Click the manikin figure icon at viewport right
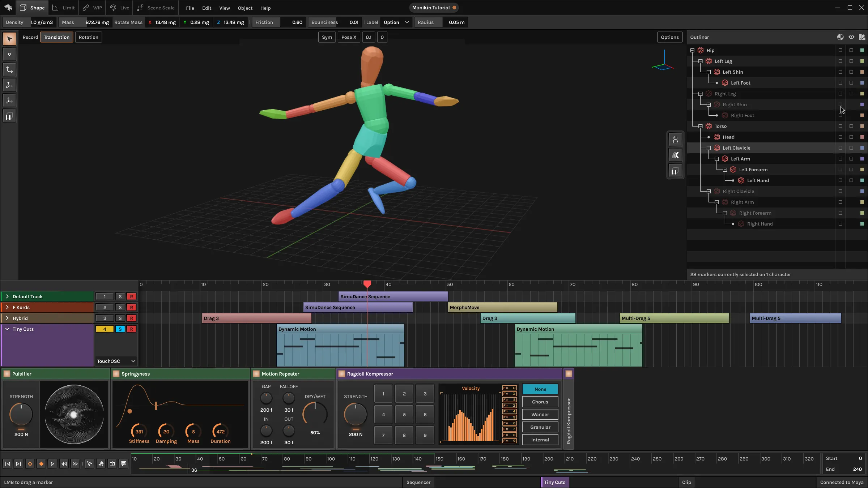Viewport: 868px width, 488px height. point(675,140)
